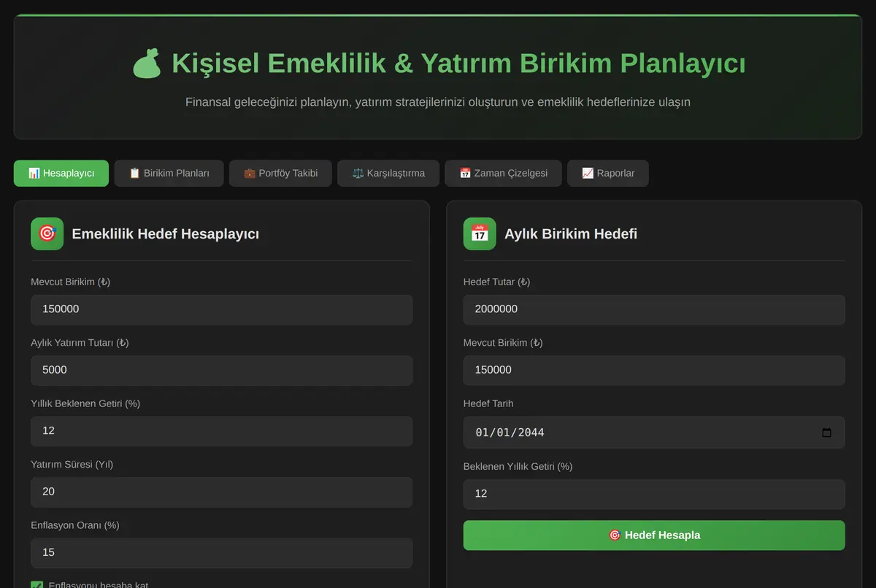Viewport: 876px width, 588px height.
Task: Click the Aylık Yatırım Tutarı input field
Action: (x=222, y=371)
